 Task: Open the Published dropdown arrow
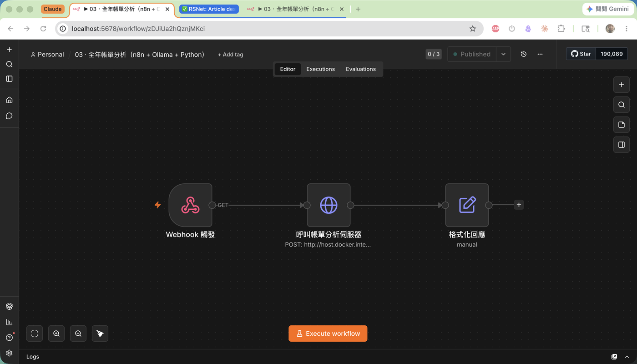pos(503,54)
